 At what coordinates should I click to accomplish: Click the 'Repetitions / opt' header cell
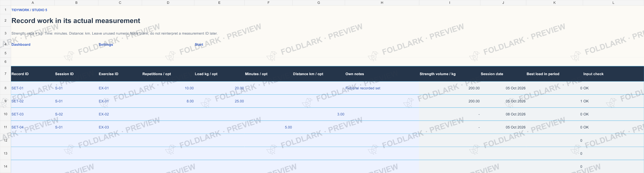coord(168,74)
